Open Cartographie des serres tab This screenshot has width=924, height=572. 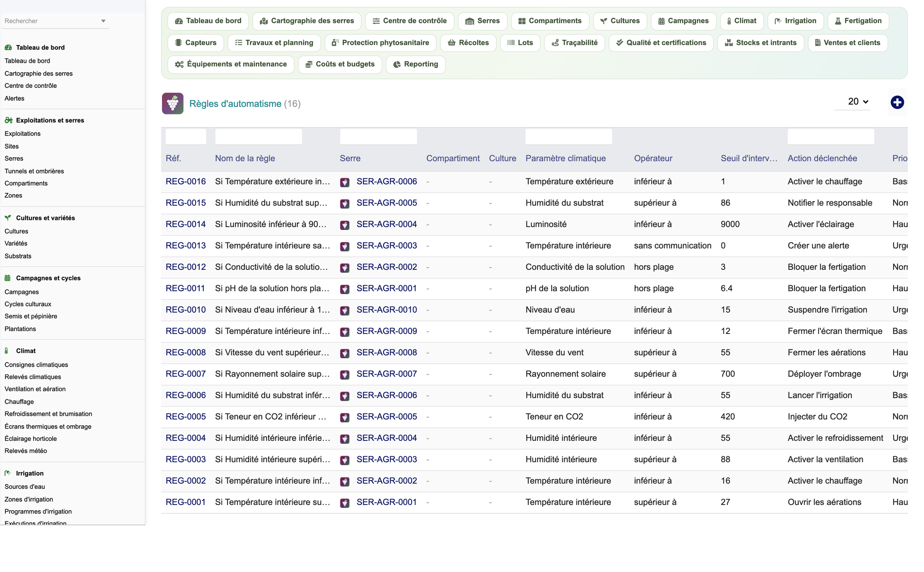(307, 21)
